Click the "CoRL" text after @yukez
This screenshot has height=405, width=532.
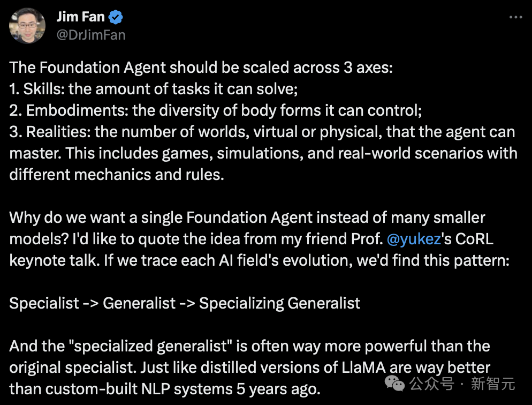click(x=469, y=239)
